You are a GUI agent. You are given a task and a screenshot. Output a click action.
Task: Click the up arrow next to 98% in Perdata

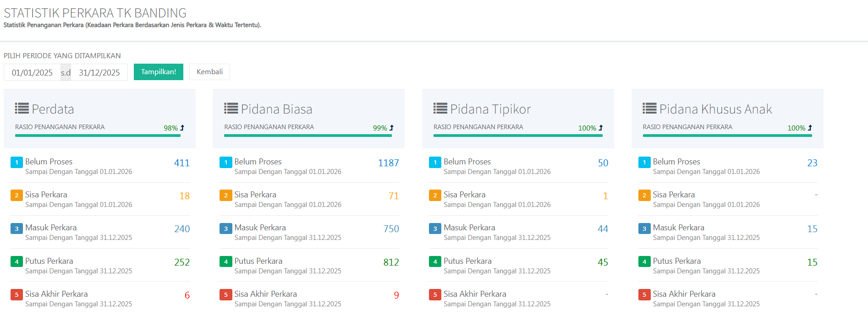pyautogui.click(x=182, y=128)
